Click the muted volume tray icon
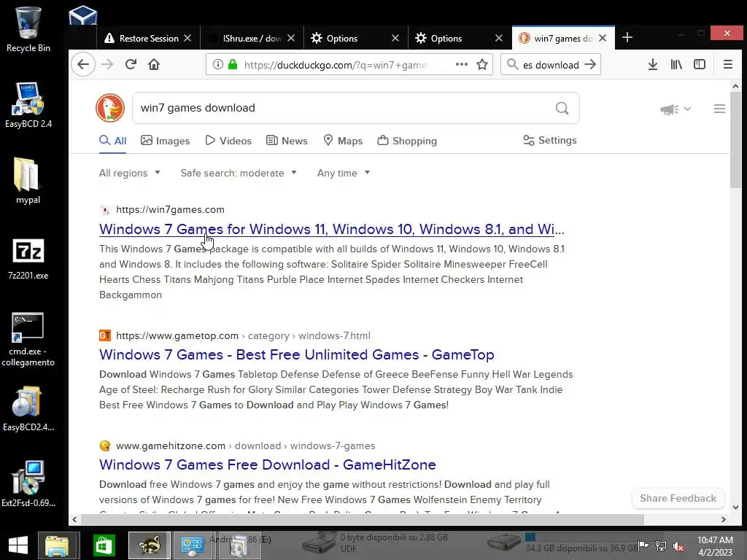Image resolution: width=747 pixels, height=560 pixels. click(678, 545)
